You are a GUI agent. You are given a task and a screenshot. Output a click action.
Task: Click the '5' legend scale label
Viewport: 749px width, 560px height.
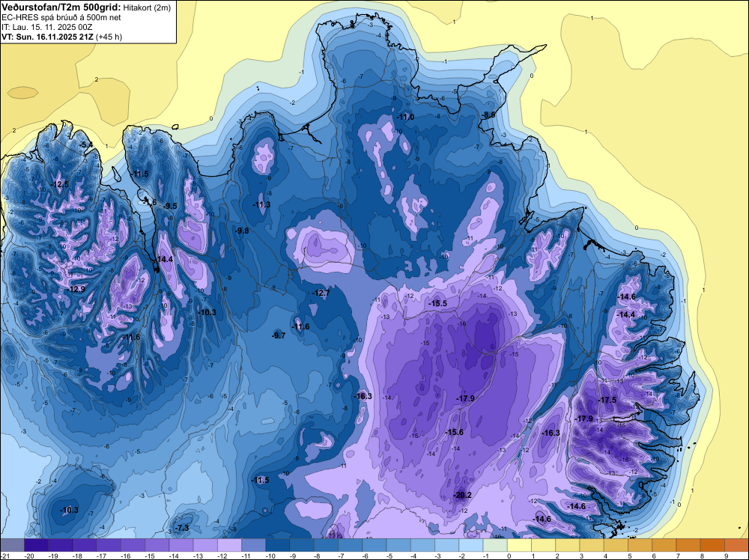pyautogui.click(x=630, y=556)
